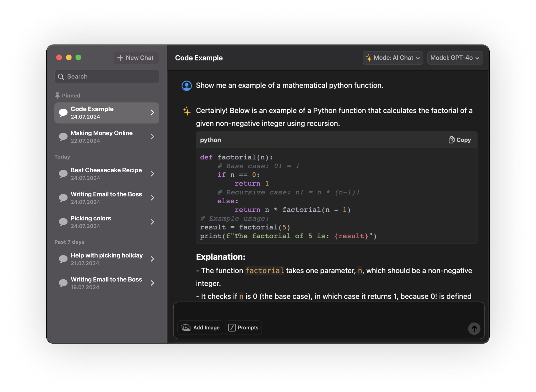536x392 pixels.
Task: Click the Add Image button
Action: point(200,328)
